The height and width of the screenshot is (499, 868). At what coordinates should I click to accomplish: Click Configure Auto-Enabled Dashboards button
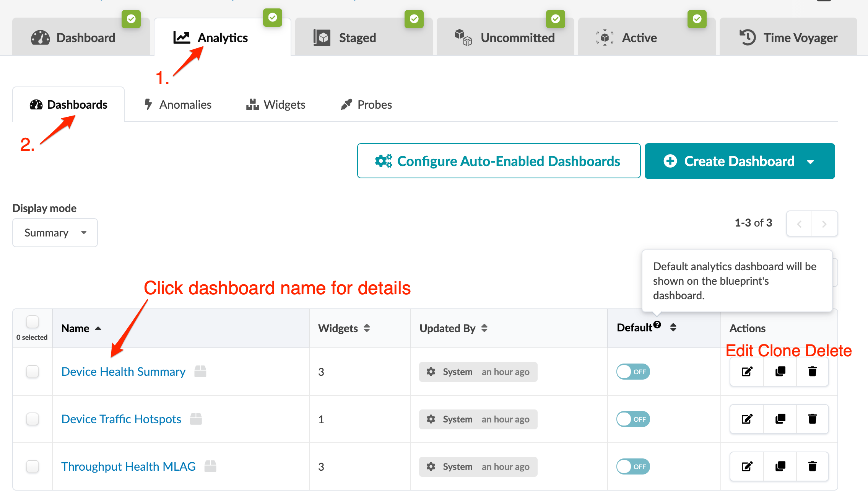pos(499,161)
